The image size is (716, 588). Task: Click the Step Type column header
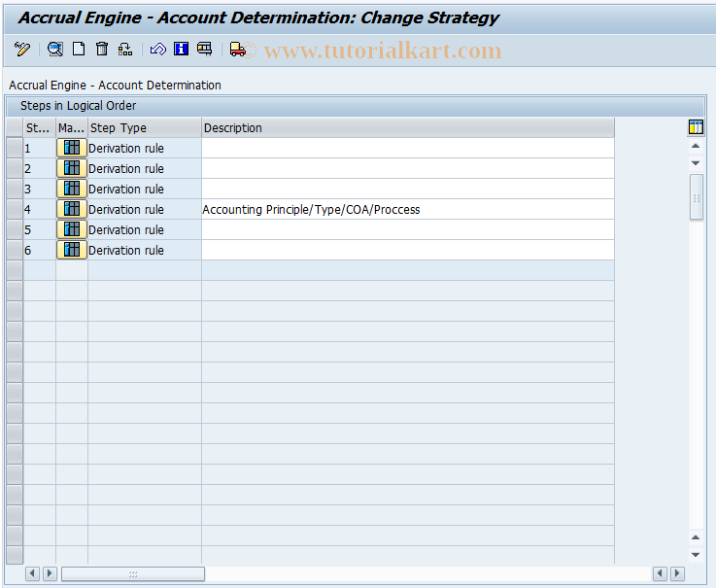[x=145, y=127]
